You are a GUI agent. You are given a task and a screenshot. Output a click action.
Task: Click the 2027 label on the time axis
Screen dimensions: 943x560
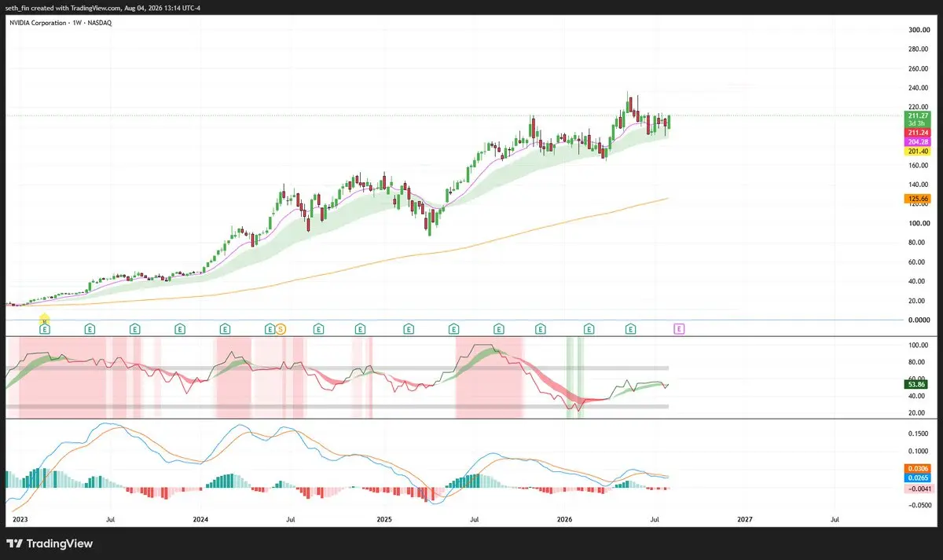click(744, 519)
